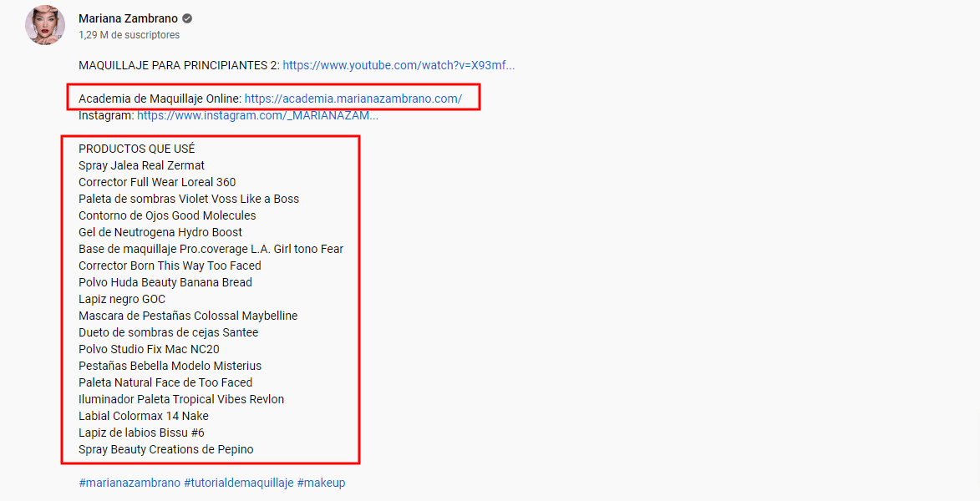Open the academia.marianazambrano.com link
The image size is (980, 501).
(x=353, y=99)
